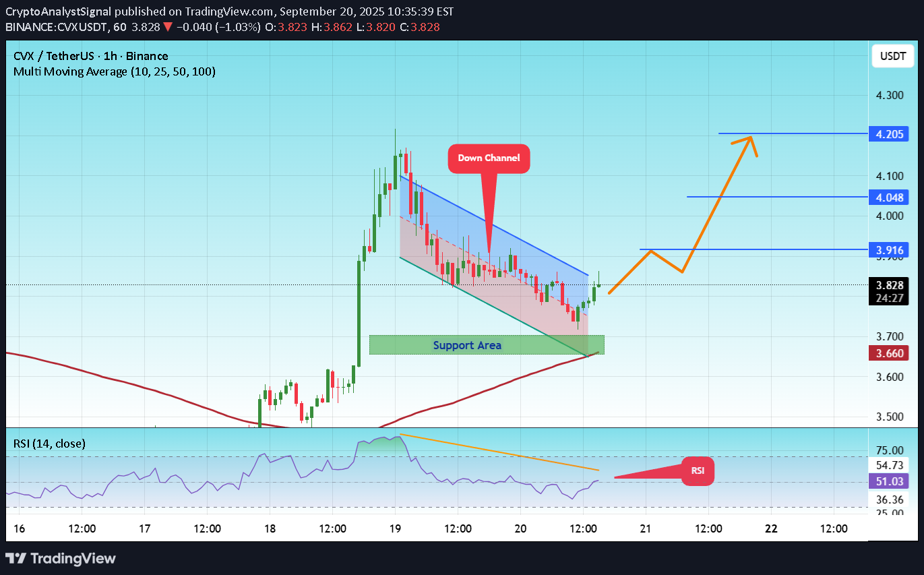Viewport: 924px width, 575px height.
Task: Click date 16 on the time axis
Action: click(19, 528)
